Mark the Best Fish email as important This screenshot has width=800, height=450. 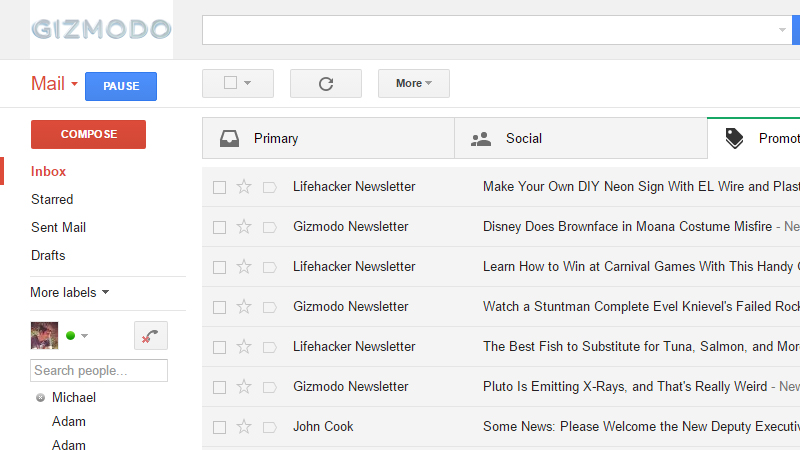tap(270, 347)
